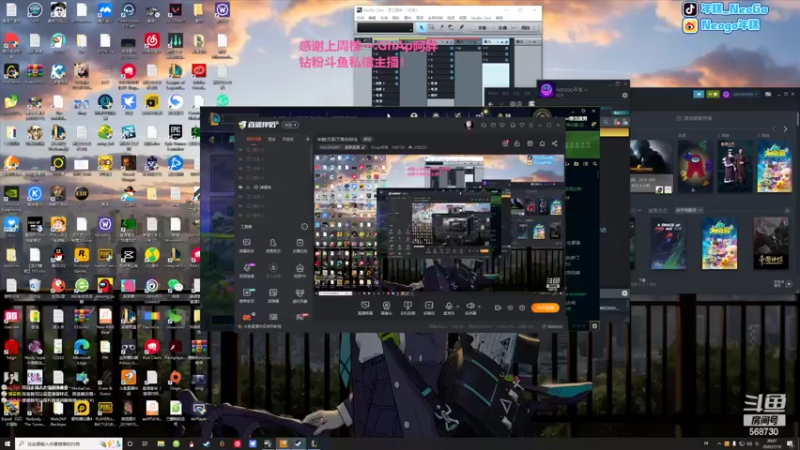
Task: Select the highlighted first scene tab
Action: pos(254,139)
